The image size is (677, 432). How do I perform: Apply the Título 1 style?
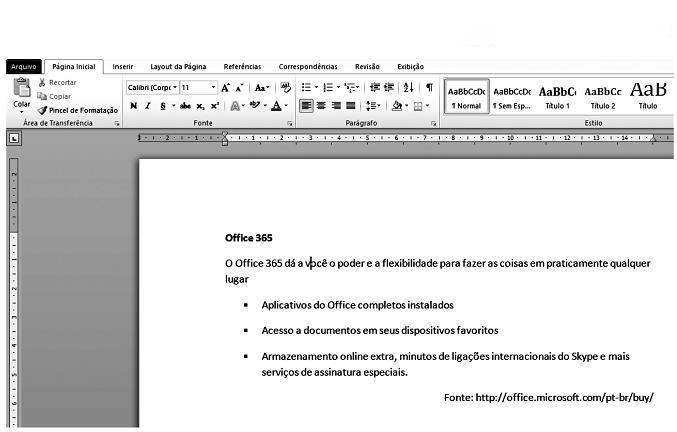pos(557,97)
